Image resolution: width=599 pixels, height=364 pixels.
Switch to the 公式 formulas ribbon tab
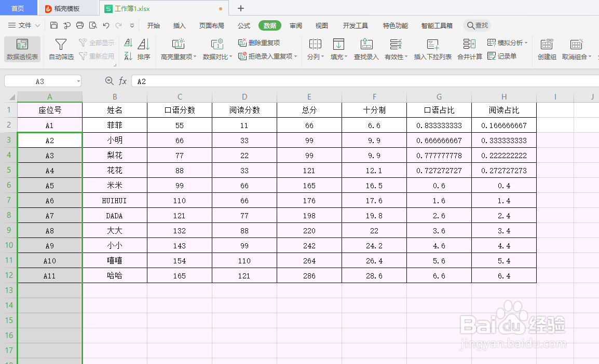coord(243,25)
